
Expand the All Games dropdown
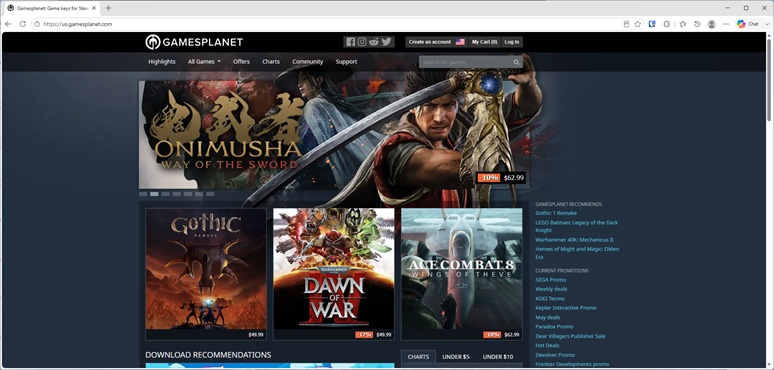[x=204, y=62]
